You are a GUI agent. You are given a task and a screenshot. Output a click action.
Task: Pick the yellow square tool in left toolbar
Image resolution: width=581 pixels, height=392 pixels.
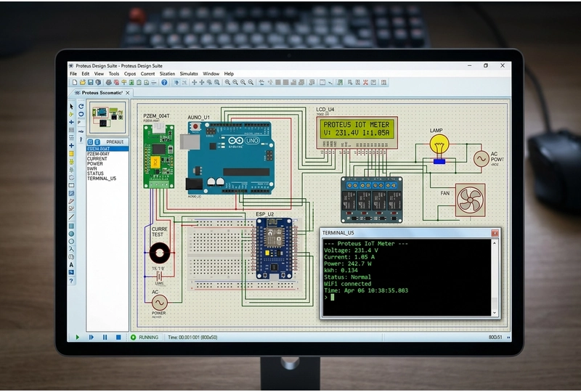[x=71, y=154]
